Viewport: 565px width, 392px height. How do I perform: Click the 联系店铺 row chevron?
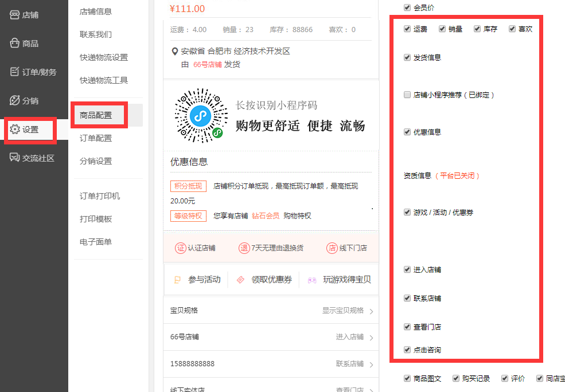(x=371, y=364)
